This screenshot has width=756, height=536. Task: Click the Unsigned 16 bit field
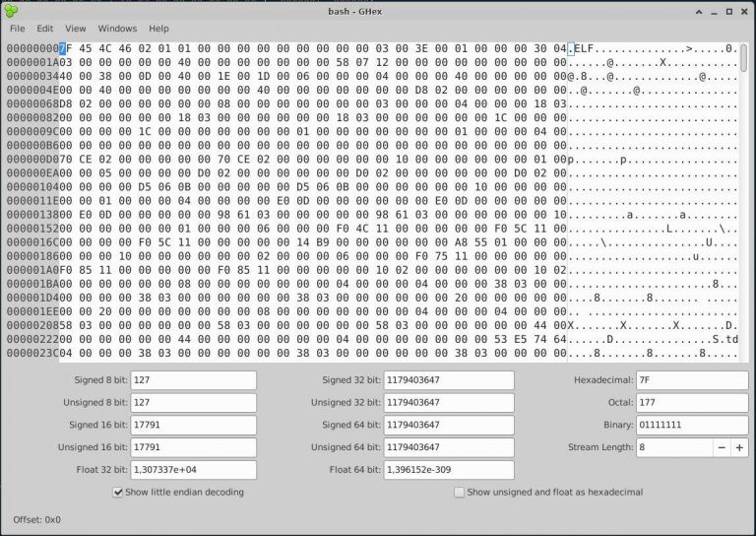point(193,447)
